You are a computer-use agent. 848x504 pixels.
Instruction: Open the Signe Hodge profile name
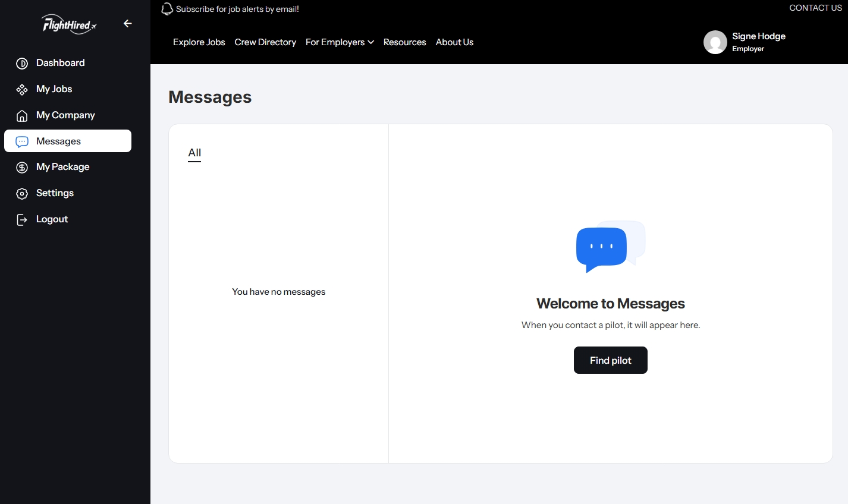point(759,36)
